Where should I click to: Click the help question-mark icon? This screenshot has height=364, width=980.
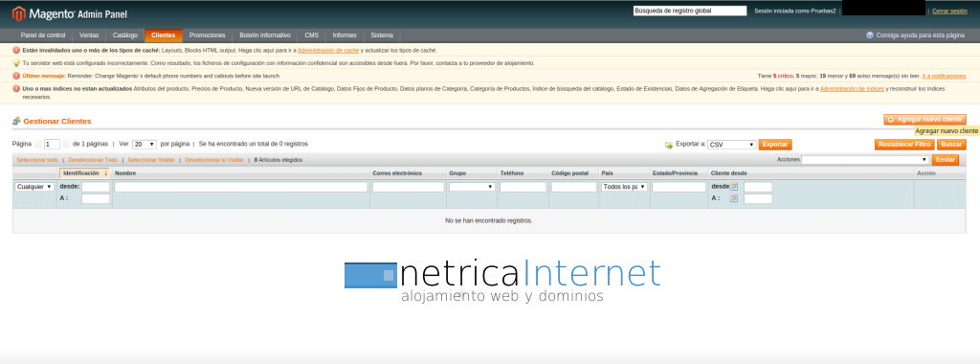click(870, 35)
